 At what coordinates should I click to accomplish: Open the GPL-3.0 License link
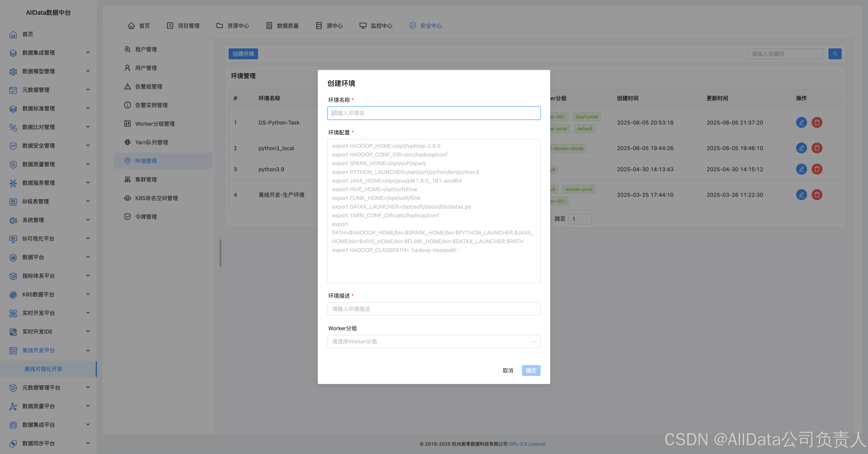coord(527,444)
